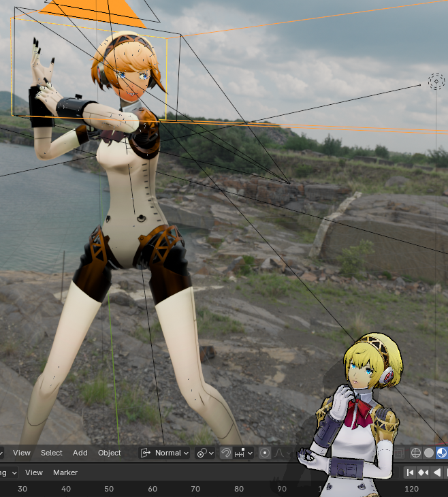Open the Pivot Point dropdown
Screen dimensions: 448x497
pos(205,453)
